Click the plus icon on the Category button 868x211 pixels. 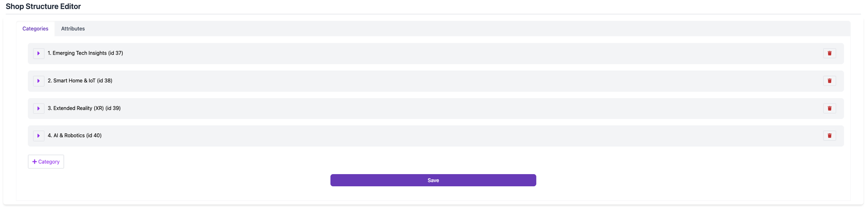click(35, 162)
